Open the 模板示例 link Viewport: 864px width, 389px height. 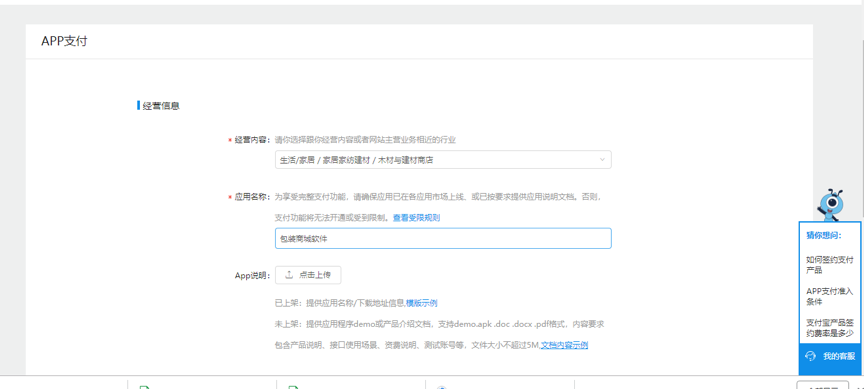pos(422,303)
